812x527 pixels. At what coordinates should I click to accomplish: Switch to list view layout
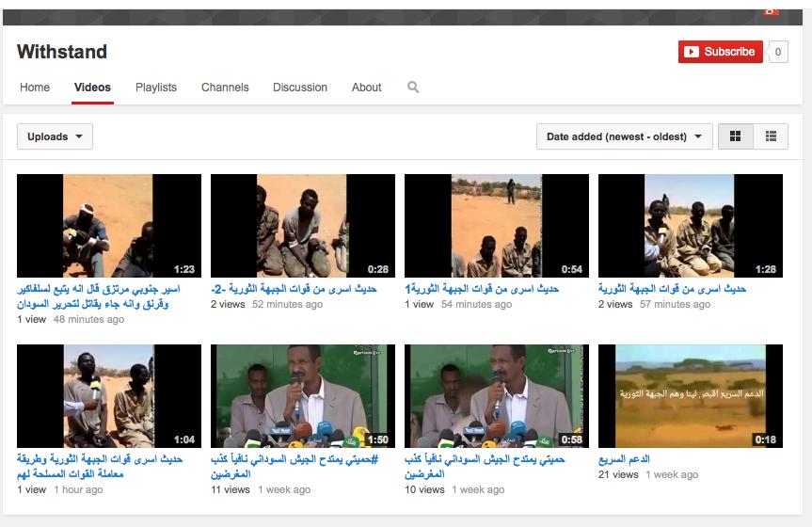click(x=772, y=136)
